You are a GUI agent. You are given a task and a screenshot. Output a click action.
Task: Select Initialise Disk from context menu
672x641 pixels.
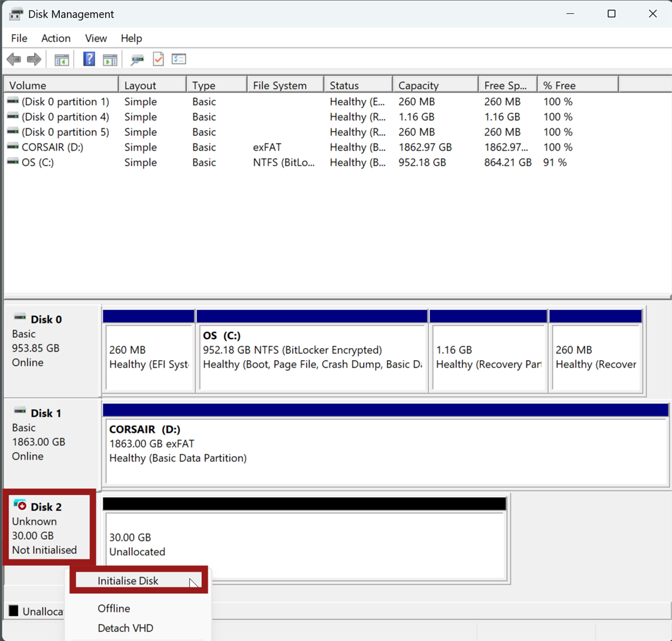pyautogui.click(x=128, y=580)
